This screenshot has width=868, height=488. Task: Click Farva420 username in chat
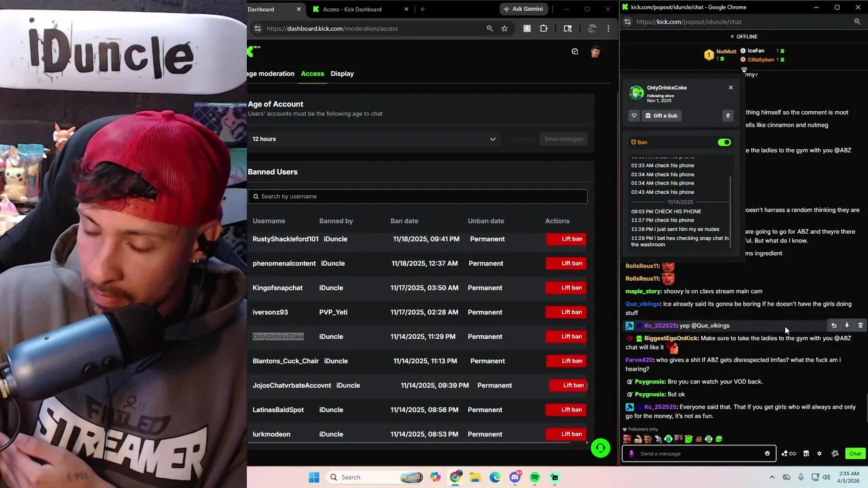click(x=639, y=360)
